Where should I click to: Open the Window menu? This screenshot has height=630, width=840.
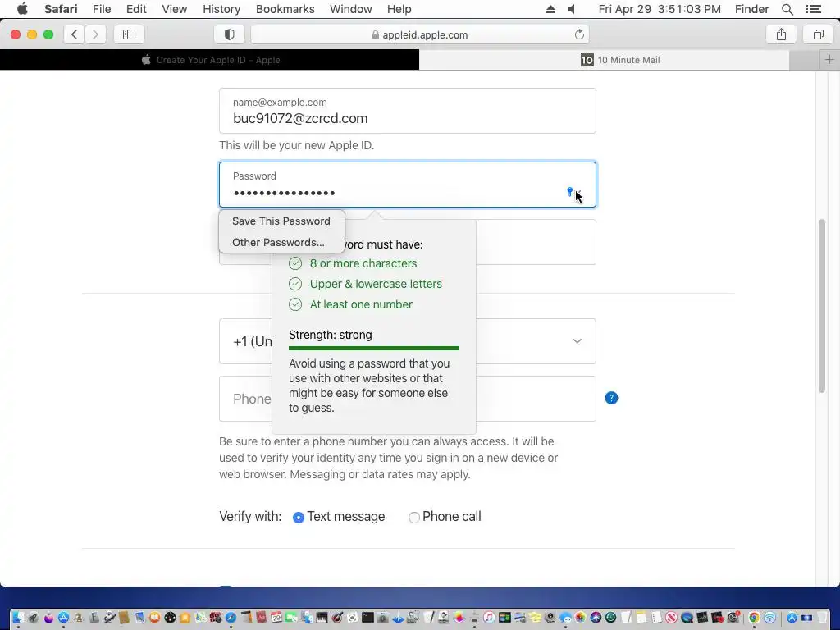(350, 9)
